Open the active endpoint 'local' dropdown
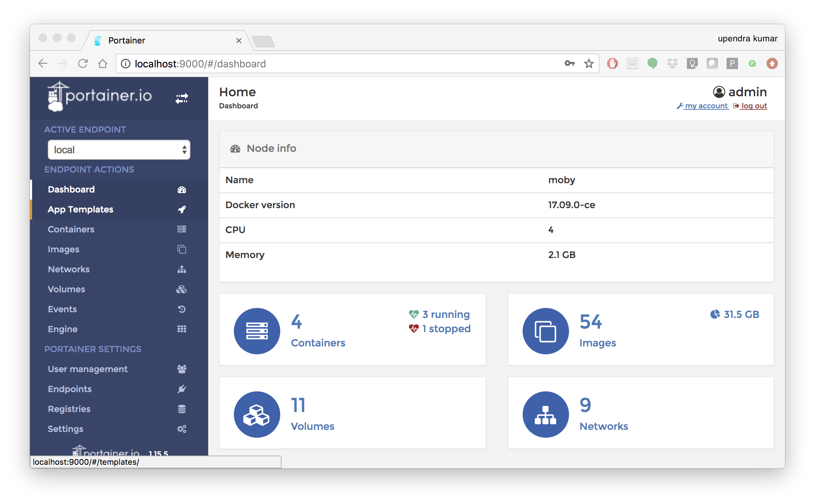 [119, 150]
